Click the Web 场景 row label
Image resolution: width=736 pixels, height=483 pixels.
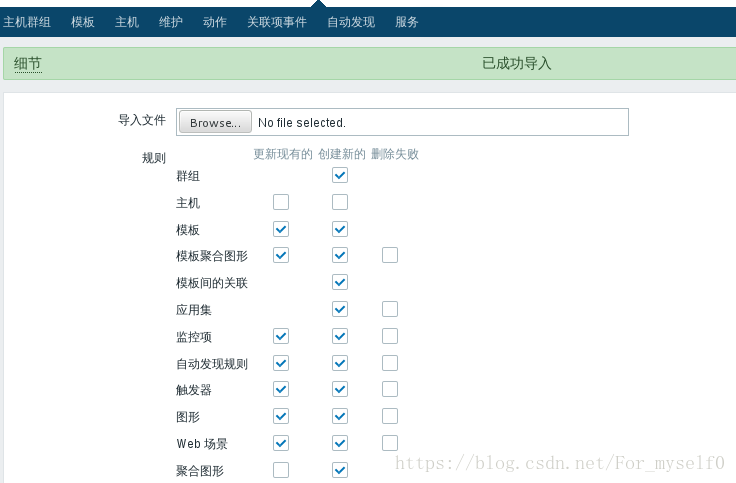click(x=202, y=444)
